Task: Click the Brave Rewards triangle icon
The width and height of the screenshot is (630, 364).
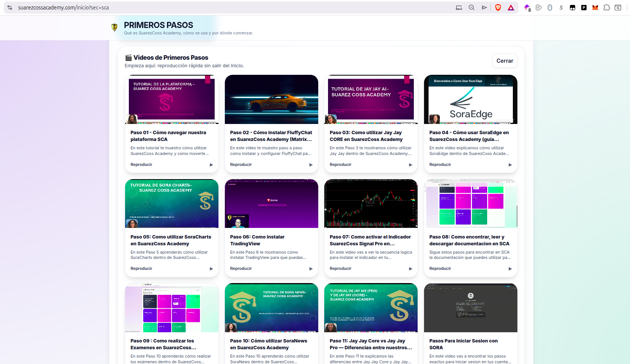Action: point(511,8)
